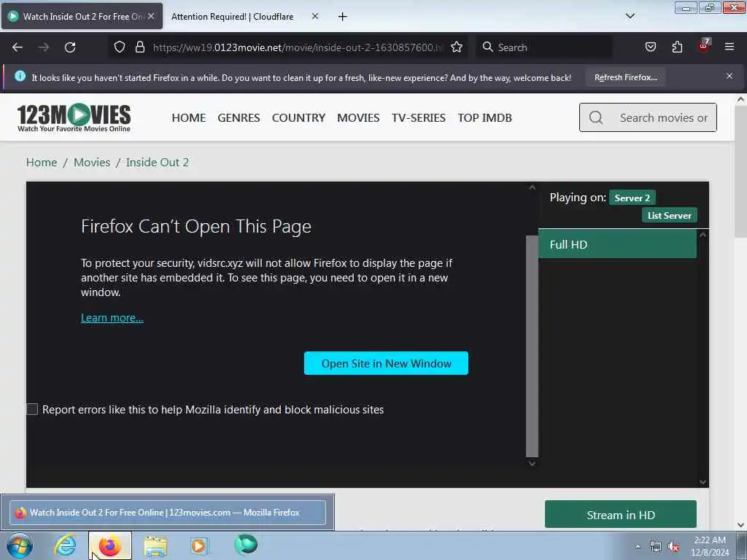Click the Home breadcrumb link
The width and height of the screenshot is (747, 560).
pyautogui.click(x=42, y=163)
